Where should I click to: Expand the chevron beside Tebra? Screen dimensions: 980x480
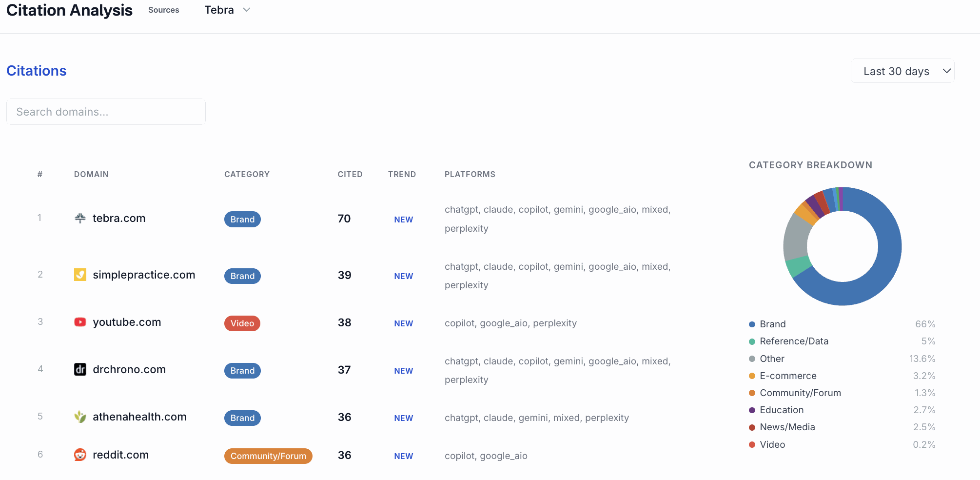pos(247,10)
